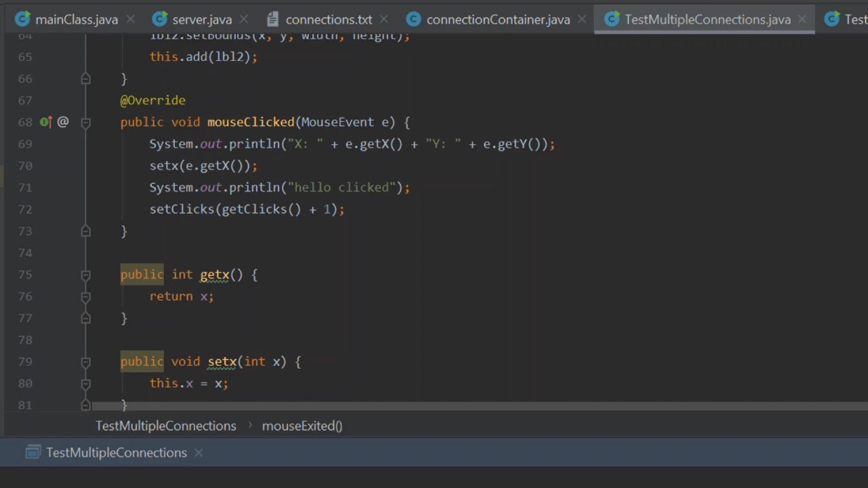Open the server.java editor tab
The width and height of the screenshot is (868, 488).
pyautogui.click(x=202, y=20)
